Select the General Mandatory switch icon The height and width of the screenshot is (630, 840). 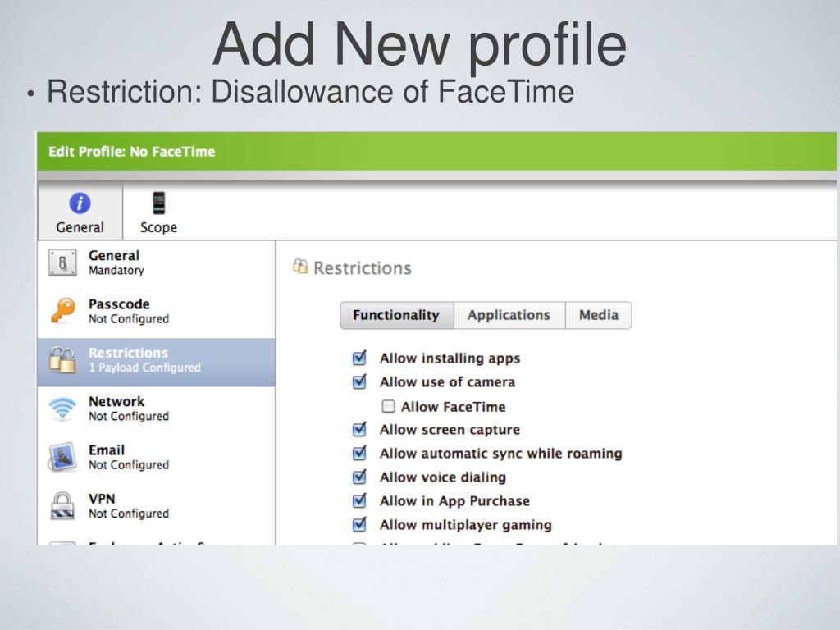pos(62,262)
